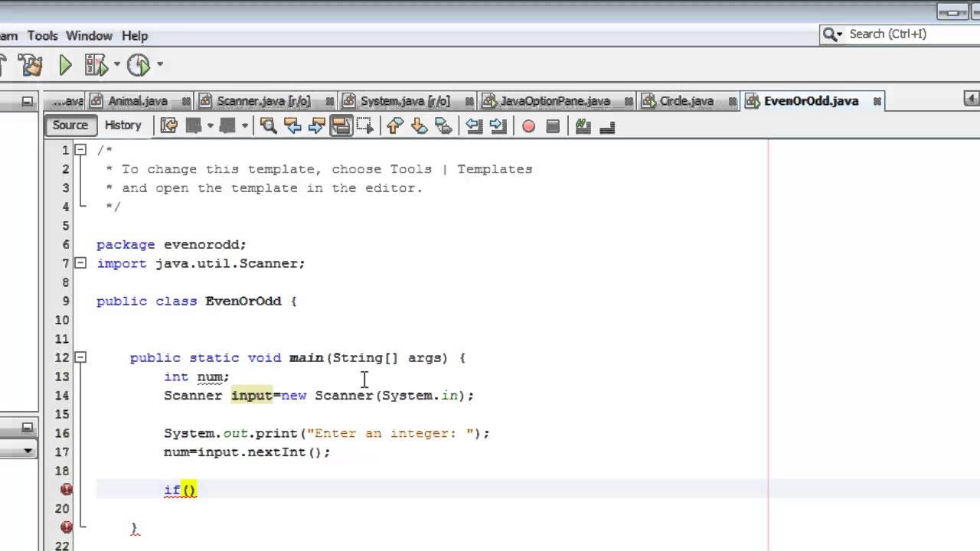Click Find Previous Occurrence icon

[x=292, y=126]
